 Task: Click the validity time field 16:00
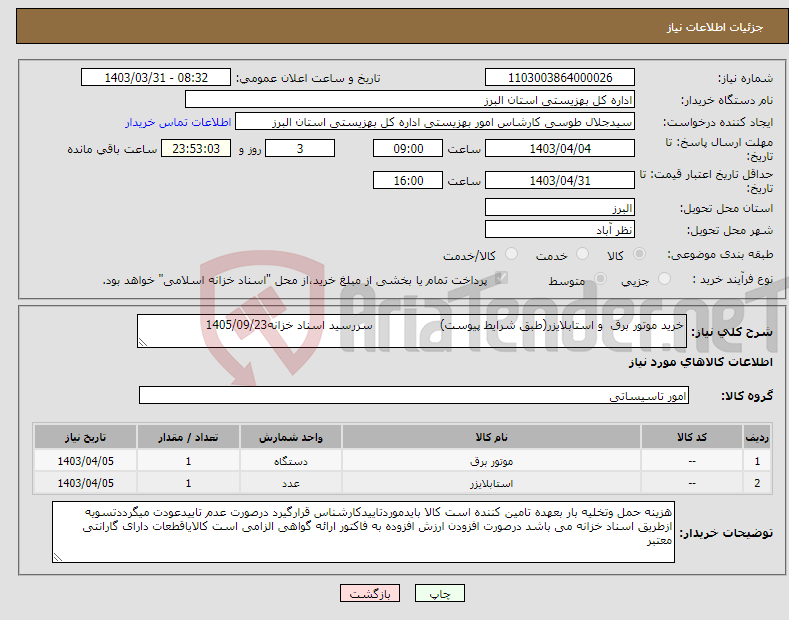click(x=408, y=180)
